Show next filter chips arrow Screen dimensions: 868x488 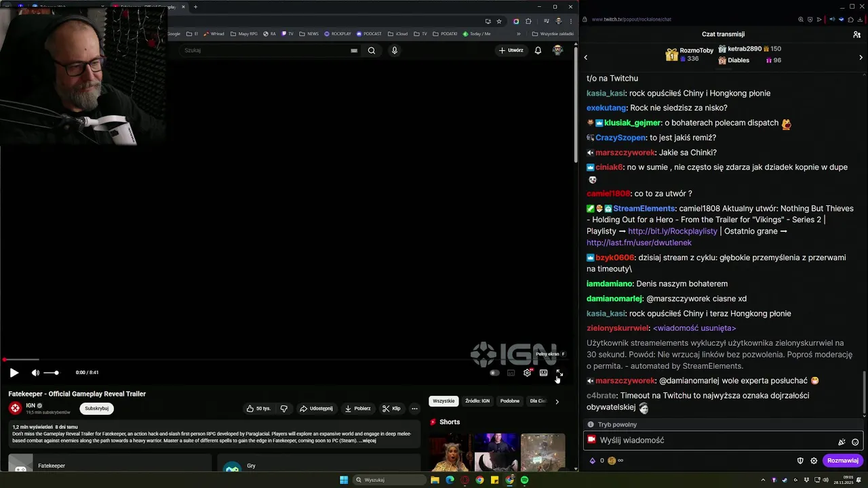557,401
